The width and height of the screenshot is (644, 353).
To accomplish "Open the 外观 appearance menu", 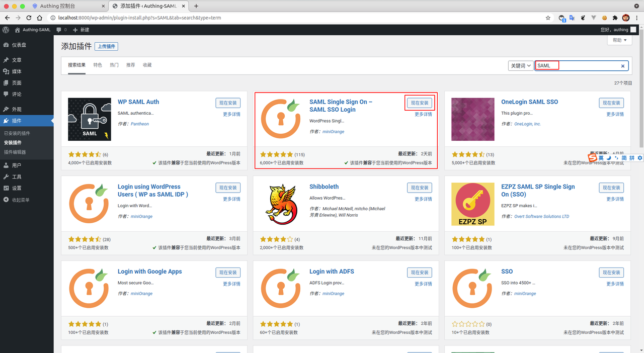I will tap(27, 109).
